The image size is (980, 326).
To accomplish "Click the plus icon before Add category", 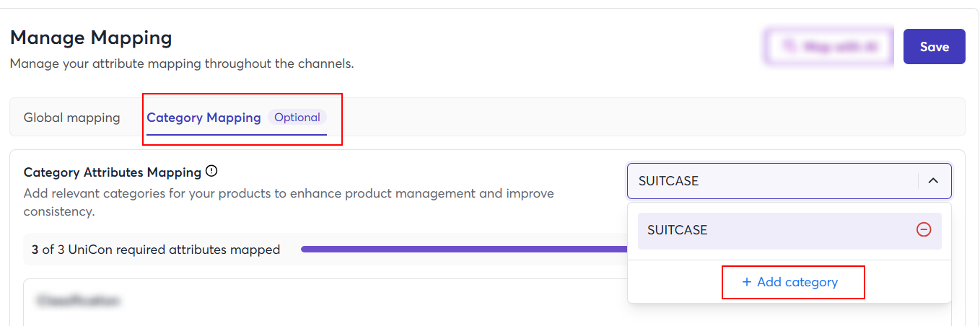I will (x=747, y=282).
